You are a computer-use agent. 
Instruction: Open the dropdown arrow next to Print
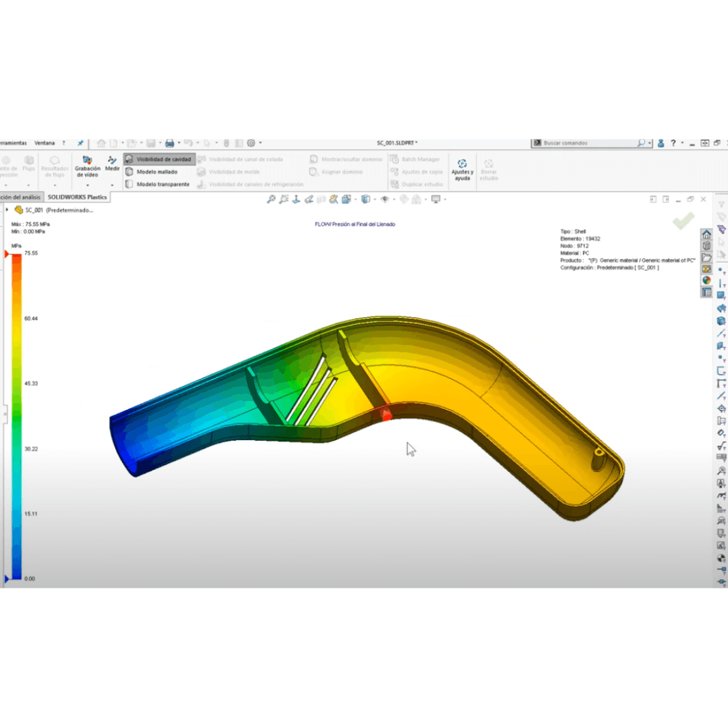coord(179,143)
